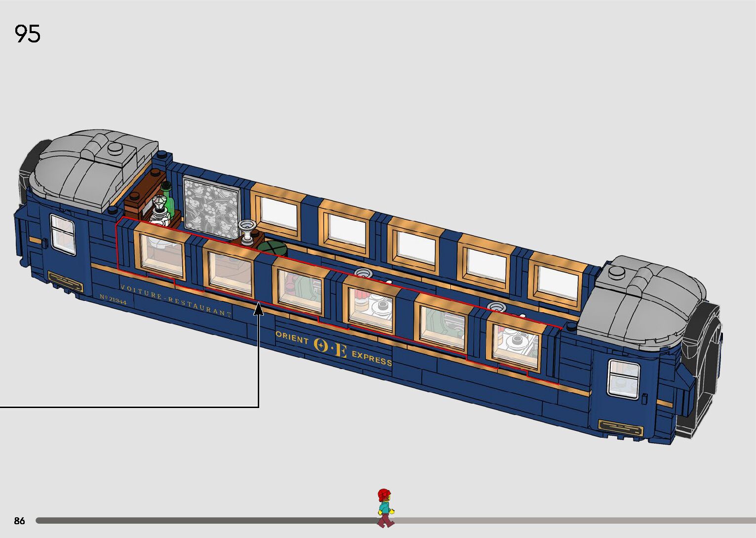Click the dark completed part of the progress bar
Image resolution: width=756 pixels, height=538 pixels.
tap(198, 521)
